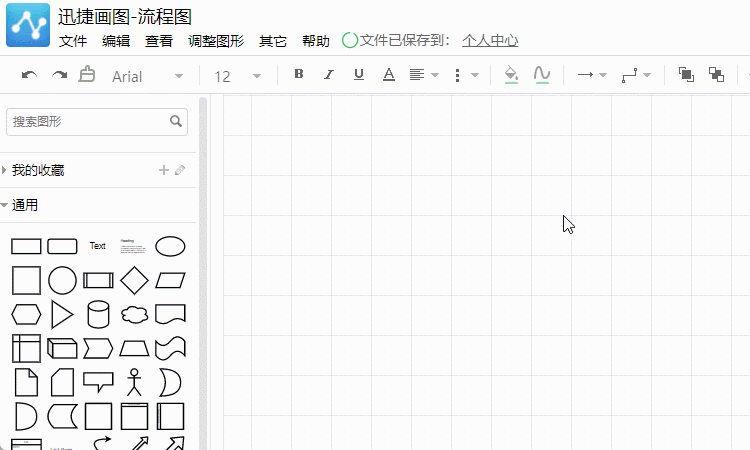
Task: Choose the cylinder shape
Action: tap(98, 315)
